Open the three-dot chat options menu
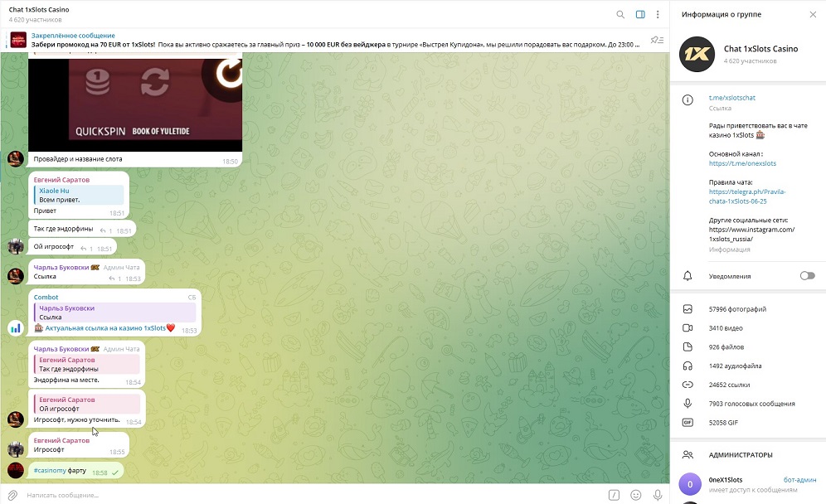This screenshot has height=504, width=826. [658, 15]
